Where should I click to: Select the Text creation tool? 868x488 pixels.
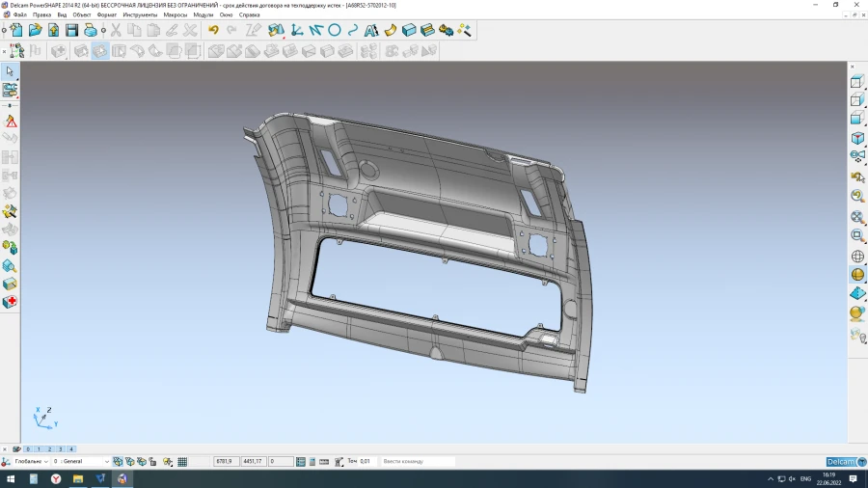tap(371, 30)
